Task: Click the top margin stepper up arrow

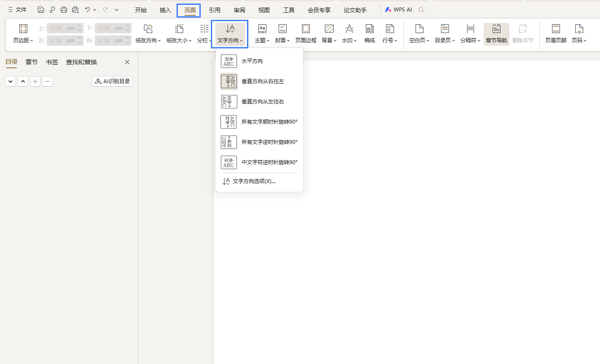Action: 80,26
